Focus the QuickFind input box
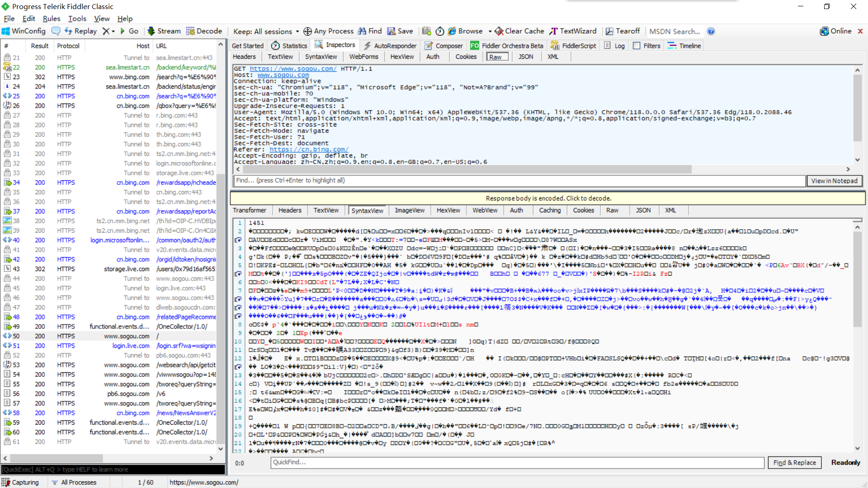This screenshot has height=488, width=868. [518, 462]
